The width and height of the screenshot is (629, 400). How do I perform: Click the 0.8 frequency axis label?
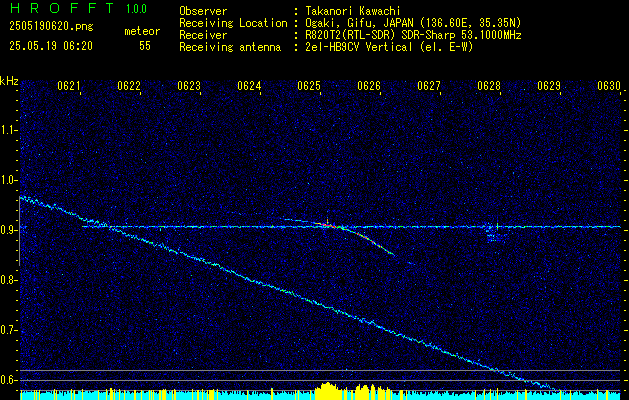(x=8, y=280)
